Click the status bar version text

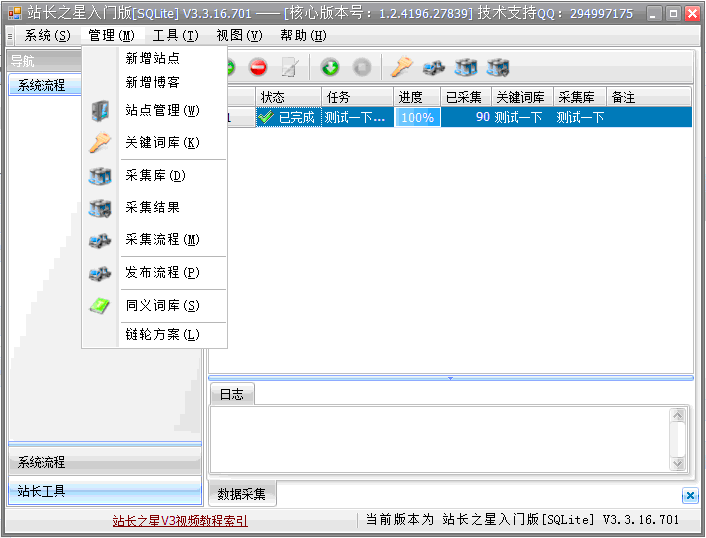[x=522, y=520]
